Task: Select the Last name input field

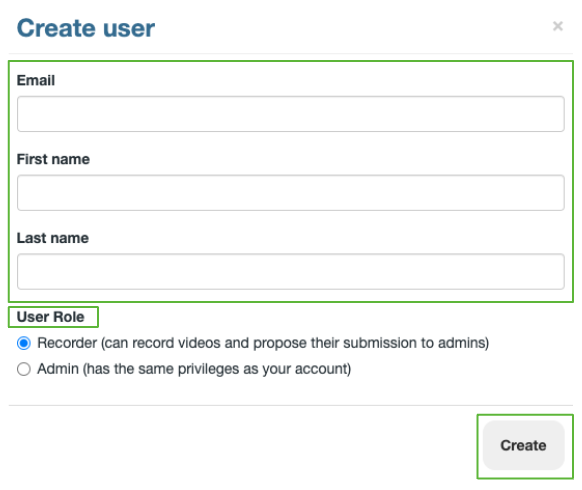Action: tap(291, 271)
